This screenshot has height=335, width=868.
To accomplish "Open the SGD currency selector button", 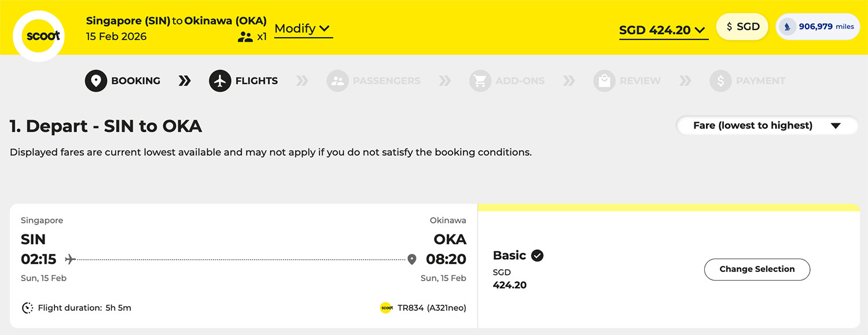I will 742,27.
